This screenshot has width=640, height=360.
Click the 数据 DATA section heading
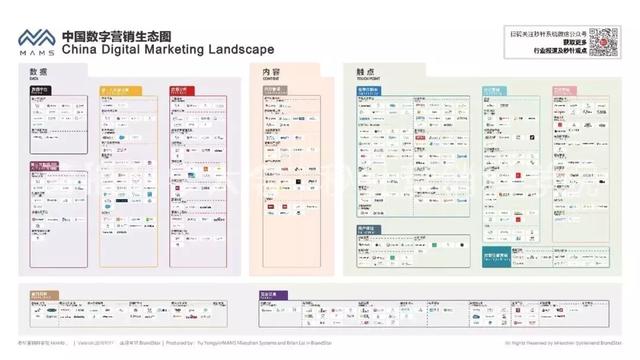point(38,73)
